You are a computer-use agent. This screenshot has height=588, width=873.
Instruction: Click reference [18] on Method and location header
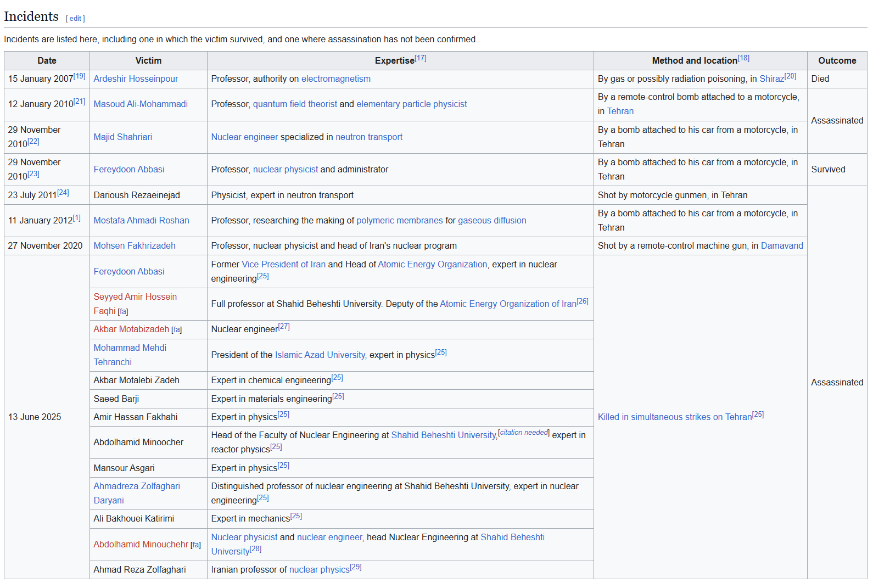743,58
